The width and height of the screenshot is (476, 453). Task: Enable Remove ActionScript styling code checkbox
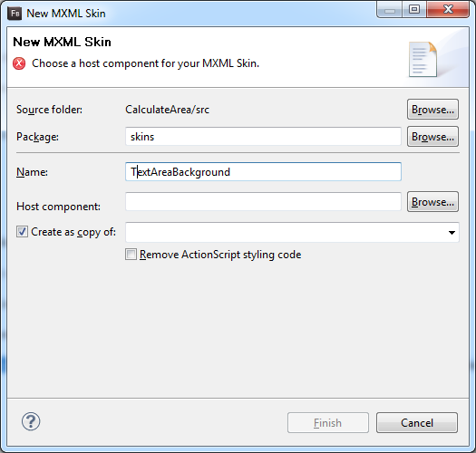pyautogui.click(x=131, y=255)
